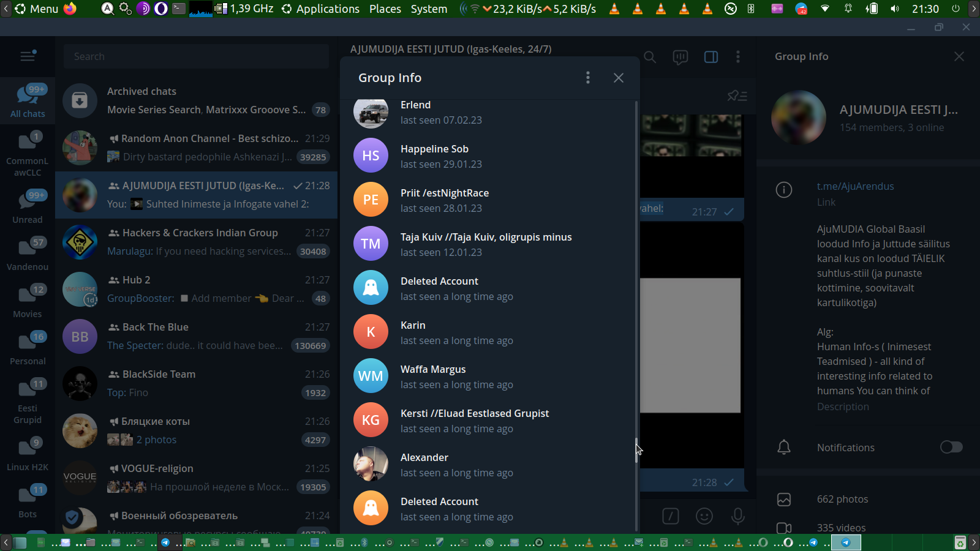Select member Kersti //Eluad Eestlased Grupist
Viewport: 980px width, 551px height.
point(488,420)
